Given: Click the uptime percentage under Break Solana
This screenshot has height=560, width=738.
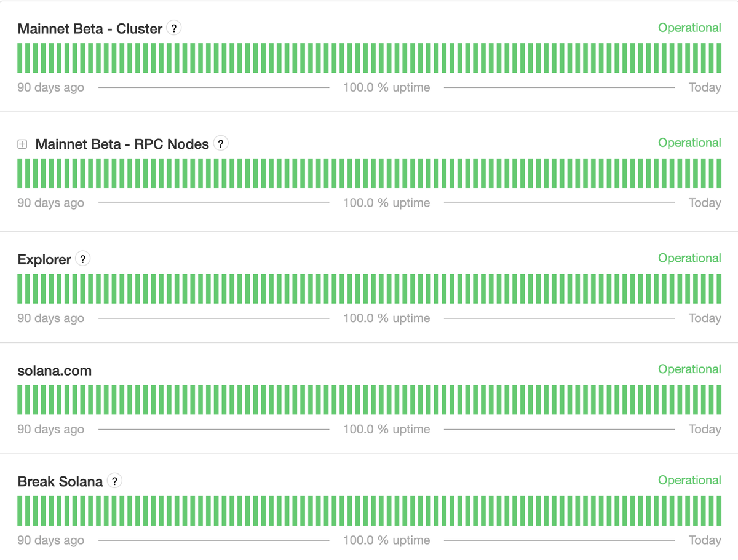Looking at the screenshot, I should tap(386, 540).
